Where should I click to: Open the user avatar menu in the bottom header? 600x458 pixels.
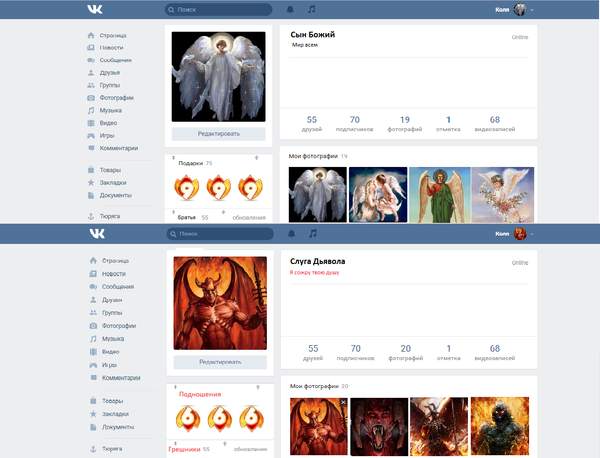tap(520, 234)
